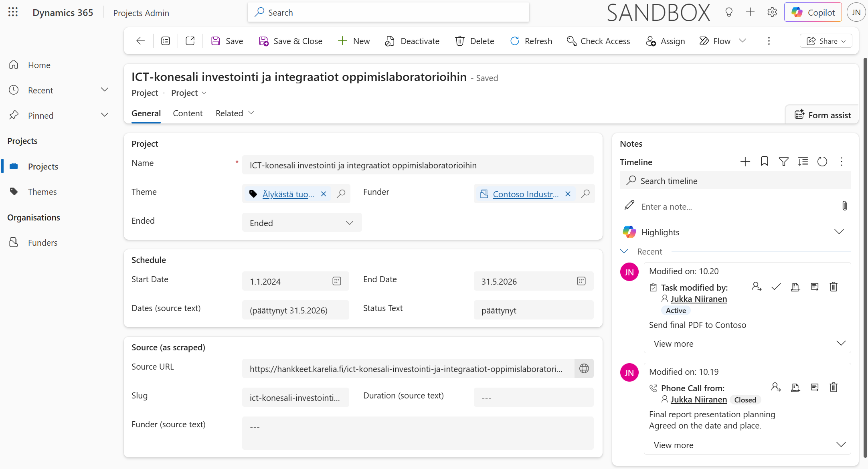Click the Save button

[x=227, y=41]
